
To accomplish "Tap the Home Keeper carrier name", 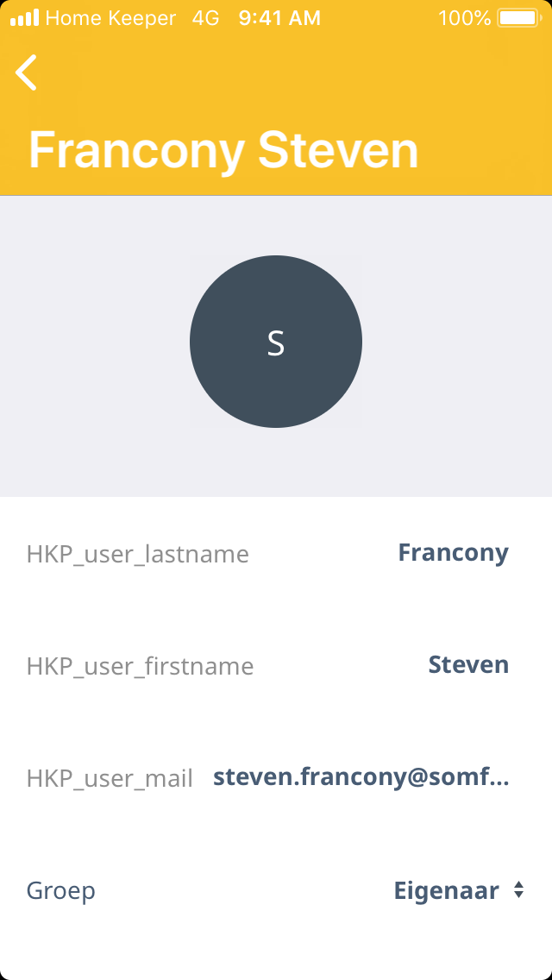I will click(x=110, y=17).
